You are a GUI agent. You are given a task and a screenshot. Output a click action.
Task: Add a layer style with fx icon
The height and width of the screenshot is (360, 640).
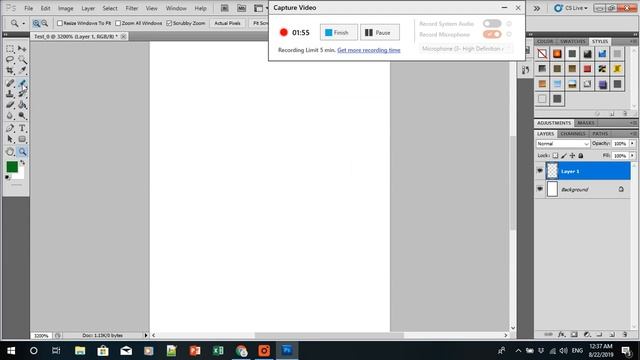pyautogui.click(x=562, y=334)
